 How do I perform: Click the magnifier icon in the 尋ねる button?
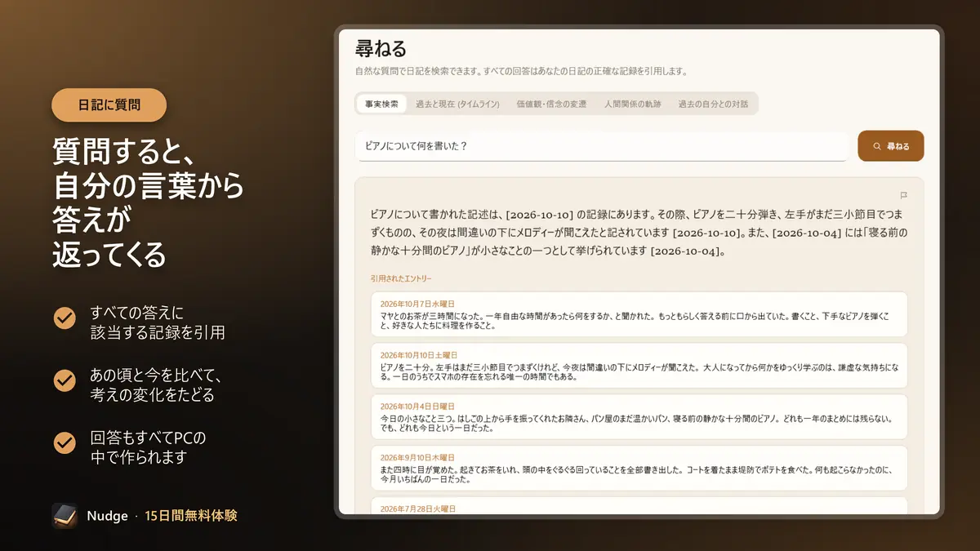pyautogui.click(x=877, y=146)
